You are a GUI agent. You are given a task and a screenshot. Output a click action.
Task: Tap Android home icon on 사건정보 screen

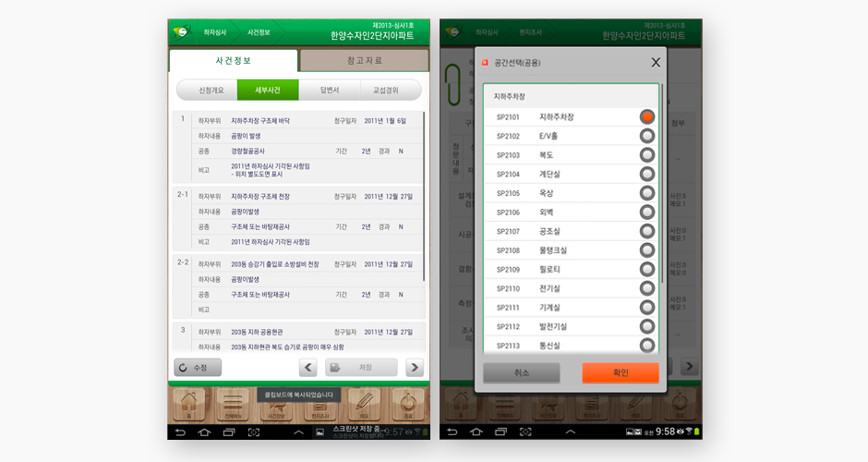tap(204, 432)
